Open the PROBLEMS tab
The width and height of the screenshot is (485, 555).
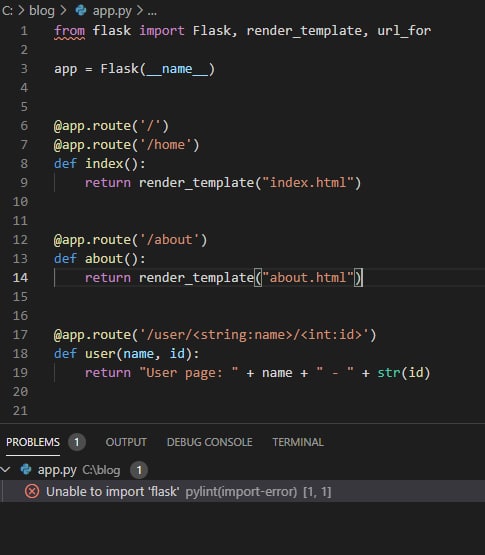pos(33,442)
